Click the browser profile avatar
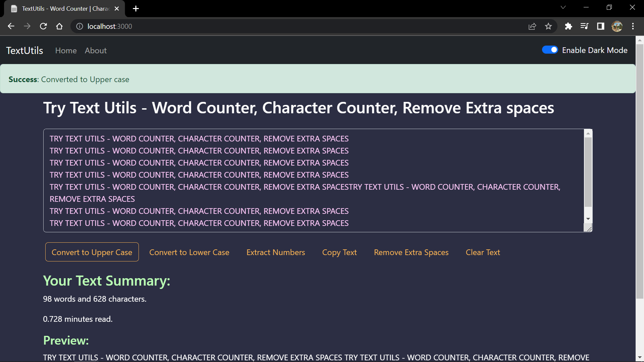The width and height of the screenshot is (644, 362). 618,26
